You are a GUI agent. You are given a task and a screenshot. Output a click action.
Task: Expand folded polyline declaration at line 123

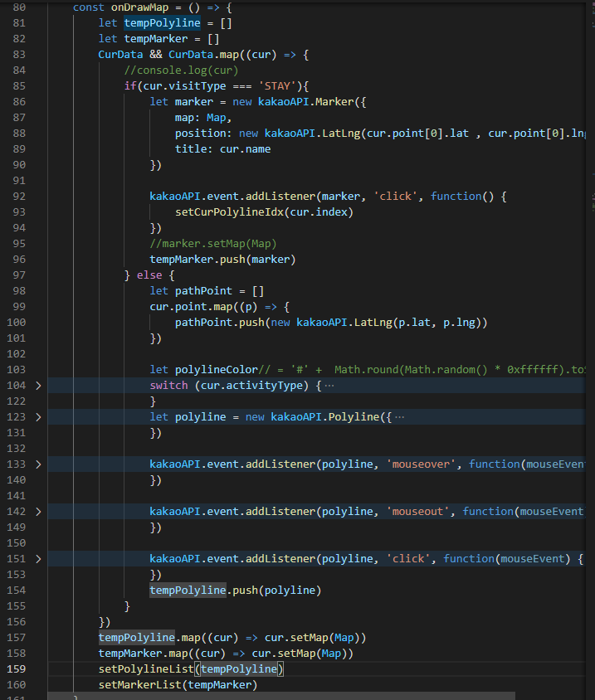[x=38, y=417]
